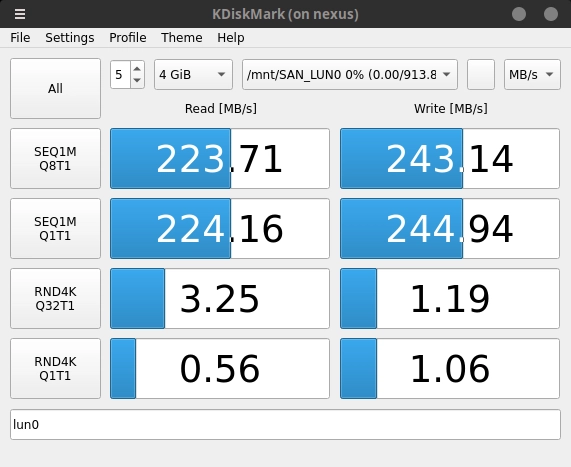This screenshot has width=571, height=467.
Task: Click the SEQ1M Q1T1 write result 244.94
Action: coord(450,228)
